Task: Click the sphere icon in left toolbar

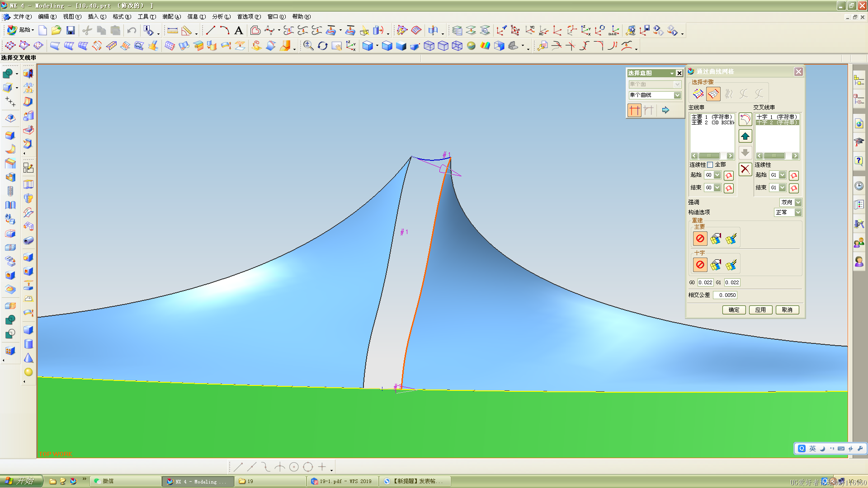Action: [x=28, y=372]
